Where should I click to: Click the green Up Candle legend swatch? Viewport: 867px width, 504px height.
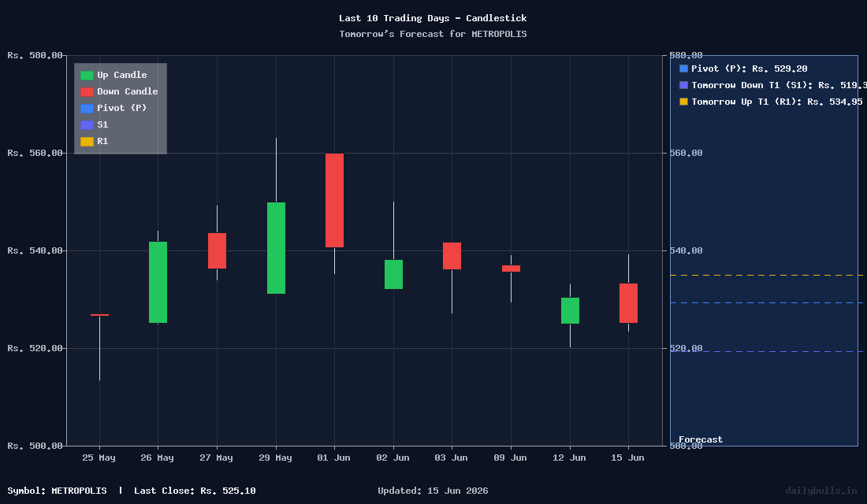[87, 75]
